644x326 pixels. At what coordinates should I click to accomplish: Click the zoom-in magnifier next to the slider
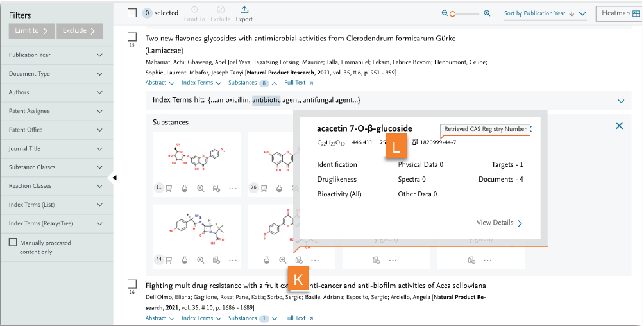[487, 13]
